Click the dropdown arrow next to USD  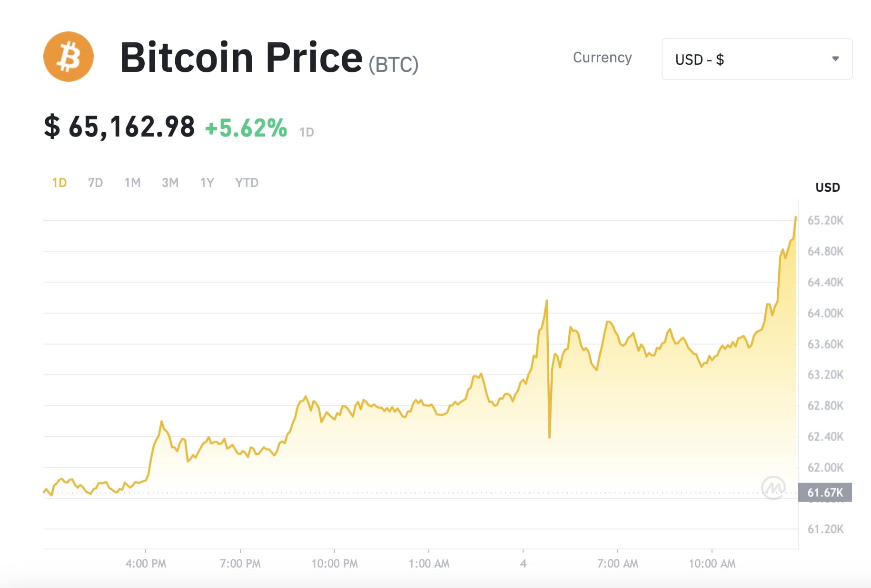(835, 59)
